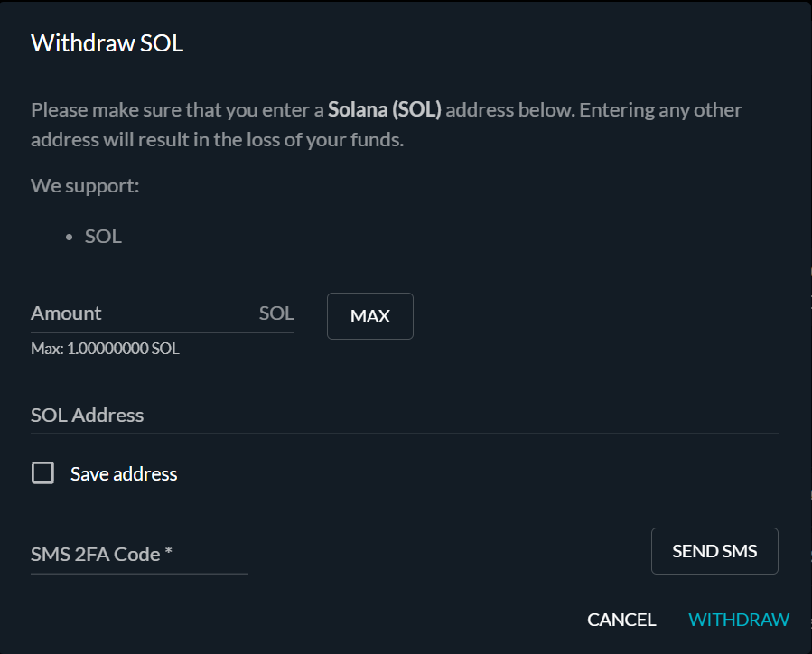Click the 'SOL Address' placeholder label

click(87, 416)
